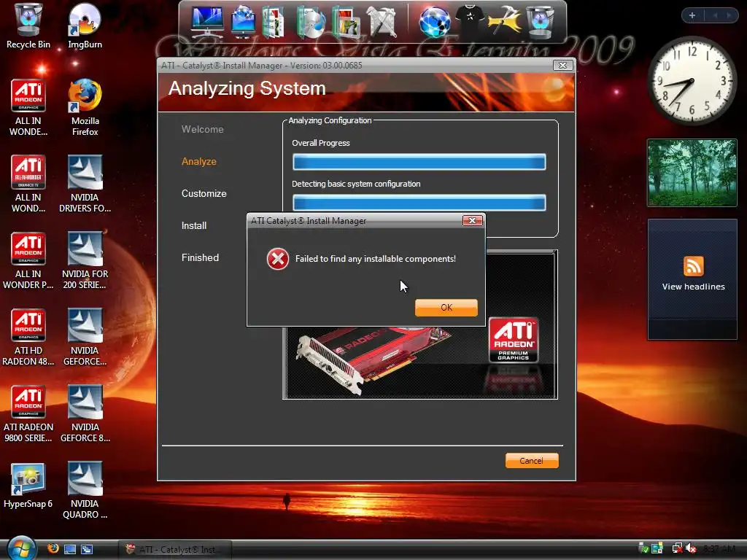This screenshot has height=560, width=747.
Task: Open NVIDIA DRIVERS FO... desktop icon
Action: tap(85, 184)
